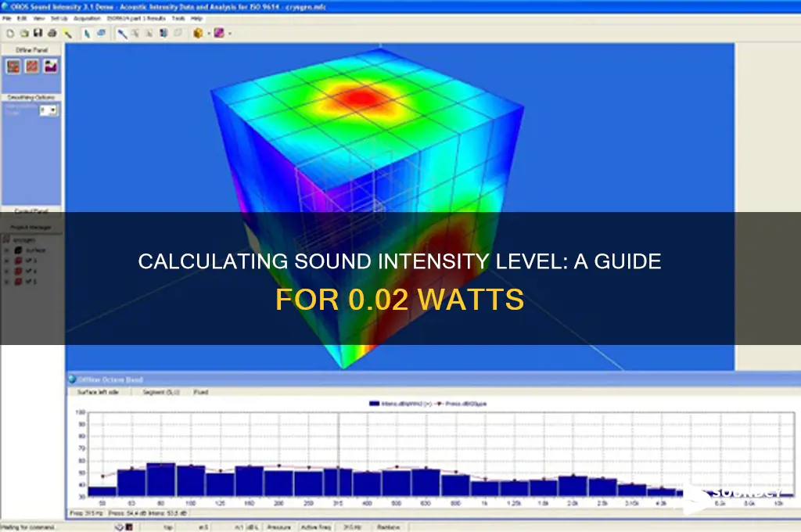Click the 315 Hz bar in chart
801x532 pixels.
(338, 482)
